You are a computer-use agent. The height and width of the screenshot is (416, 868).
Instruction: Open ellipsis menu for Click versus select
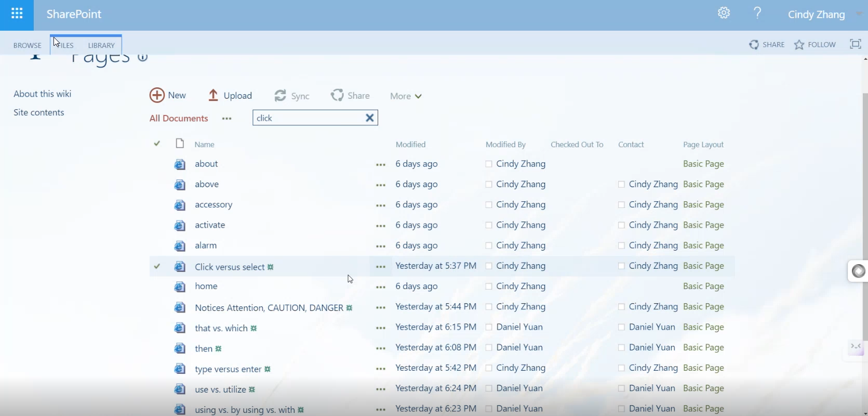[x=381, y=267]
